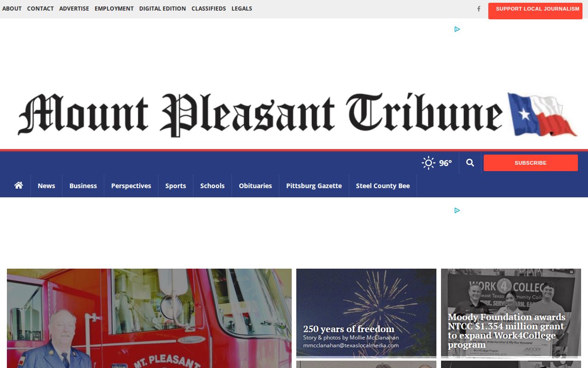Visit the Steel County Bee section
This screenshot has height=368, width=588.
click(383, 186)
